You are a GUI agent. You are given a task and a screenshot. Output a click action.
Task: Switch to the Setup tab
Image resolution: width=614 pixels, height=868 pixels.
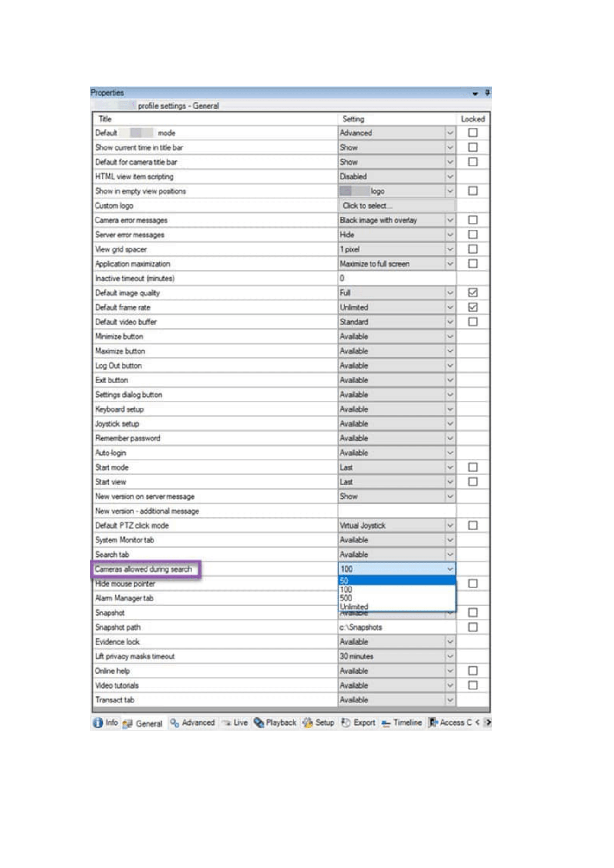tap(319, 723)
